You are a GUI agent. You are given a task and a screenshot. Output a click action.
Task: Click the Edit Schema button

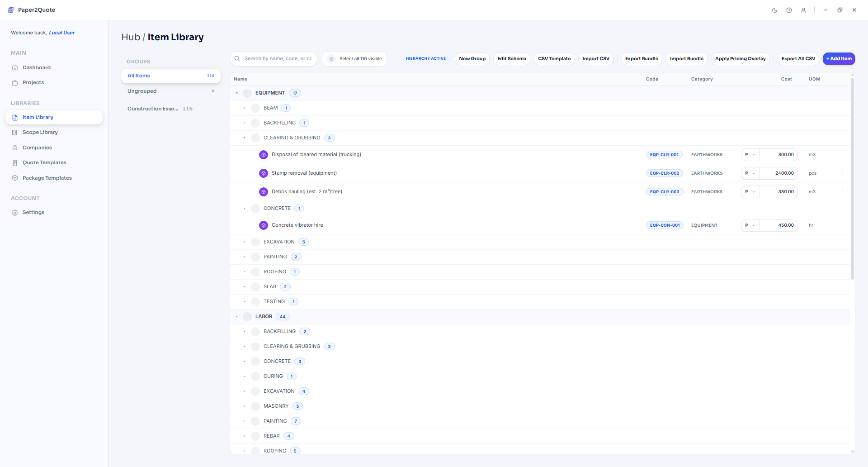[512, 59]
